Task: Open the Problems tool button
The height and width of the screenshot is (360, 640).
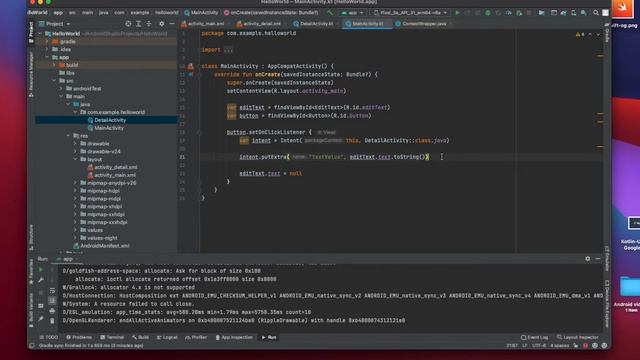Action: [79, 337]
